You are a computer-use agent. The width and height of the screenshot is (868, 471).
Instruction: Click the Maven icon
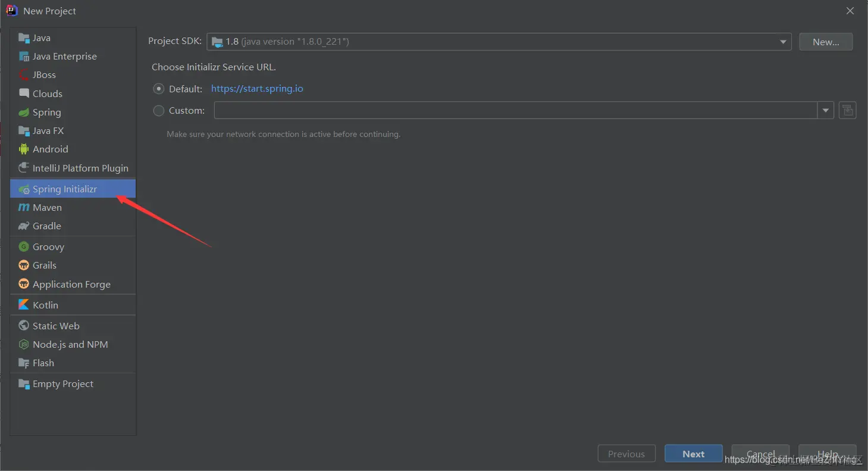(x=24, y=207)
